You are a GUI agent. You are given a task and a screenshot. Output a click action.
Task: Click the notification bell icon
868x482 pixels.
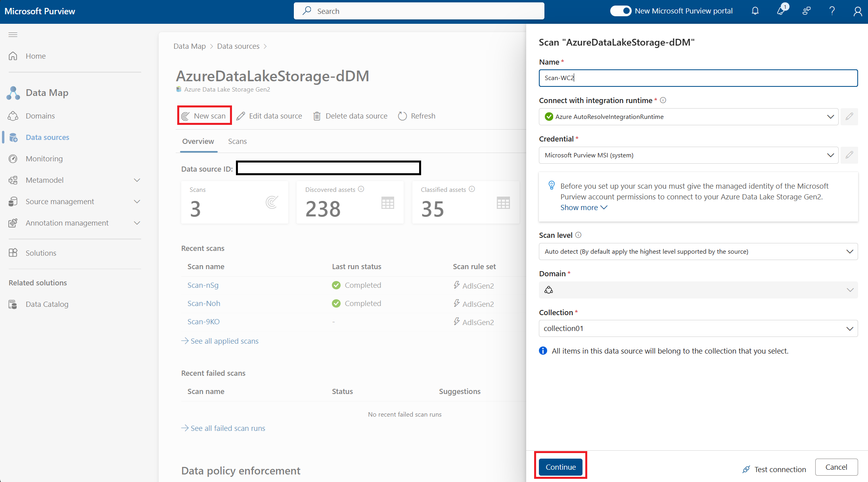pyautogui.click(x=755, y=11)
